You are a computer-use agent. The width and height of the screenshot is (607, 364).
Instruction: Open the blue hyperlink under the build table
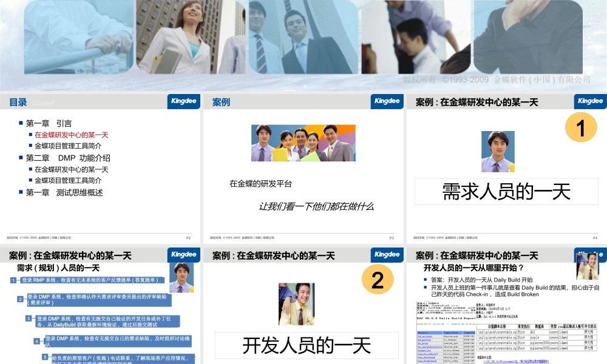click(x=516, y=362)
